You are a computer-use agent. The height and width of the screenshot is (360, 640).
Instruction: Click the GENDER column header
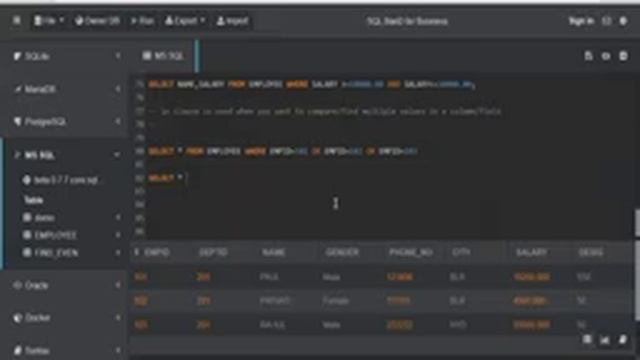coord(342,253)
